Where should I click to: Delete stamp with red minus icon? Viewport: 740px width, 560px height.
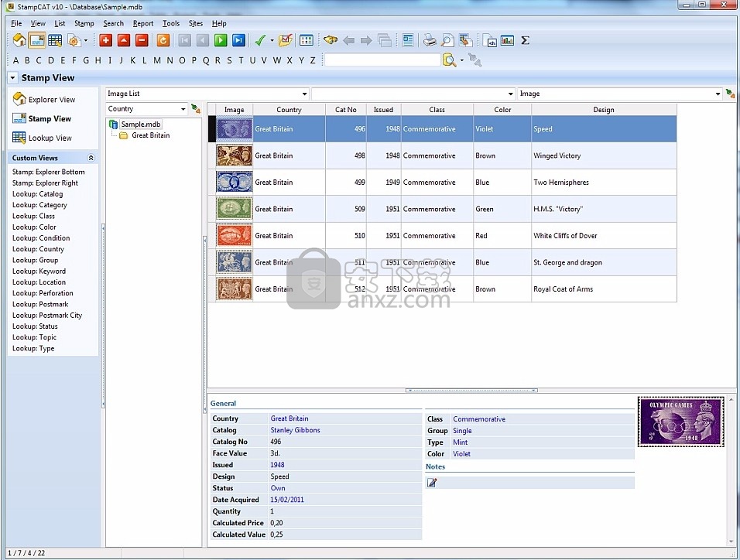pos(142,40)
